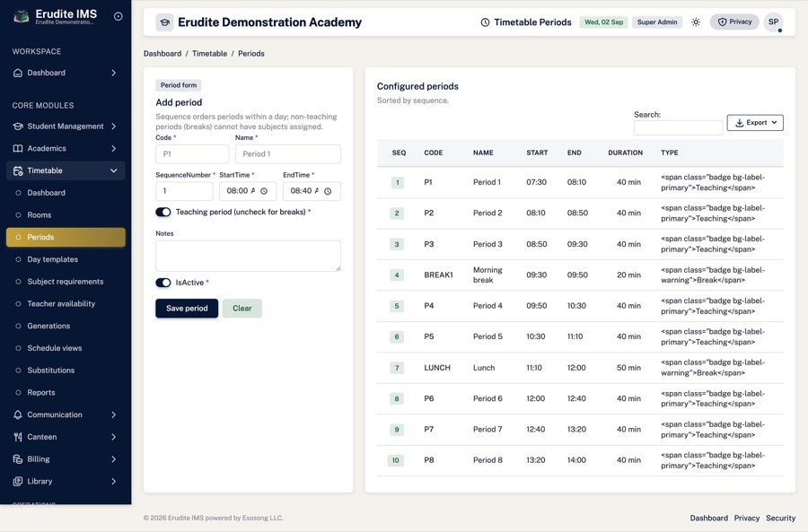
Task: Click the StartTime clock icon
Action: (x=264, y=191)
